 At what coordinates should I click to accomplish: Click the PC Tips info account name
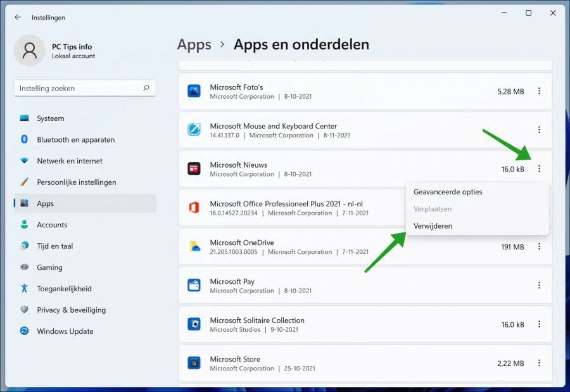(72, 46)
